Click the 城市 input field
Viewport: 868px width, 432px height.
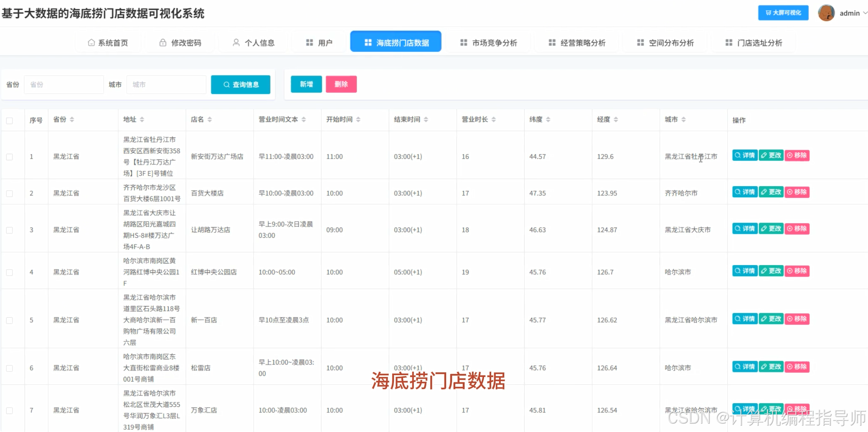click(x=166, y=84)
